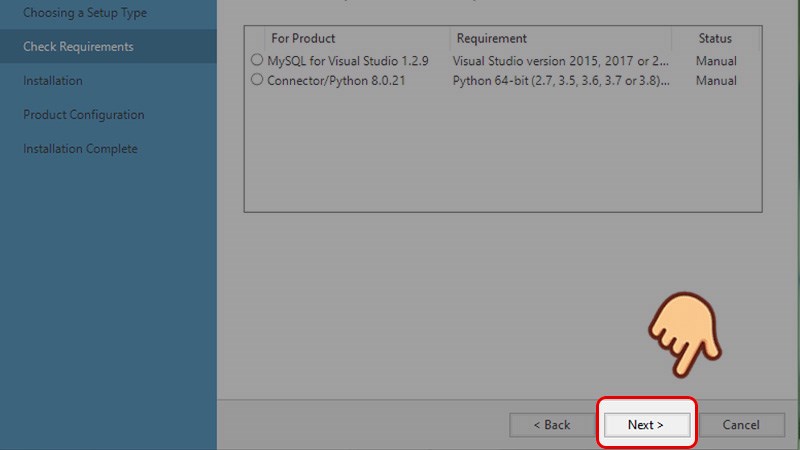Sort by the For Product column header
Image resolution: width=800 pixels, height=450 pixels.
click(x=303, y=39)
